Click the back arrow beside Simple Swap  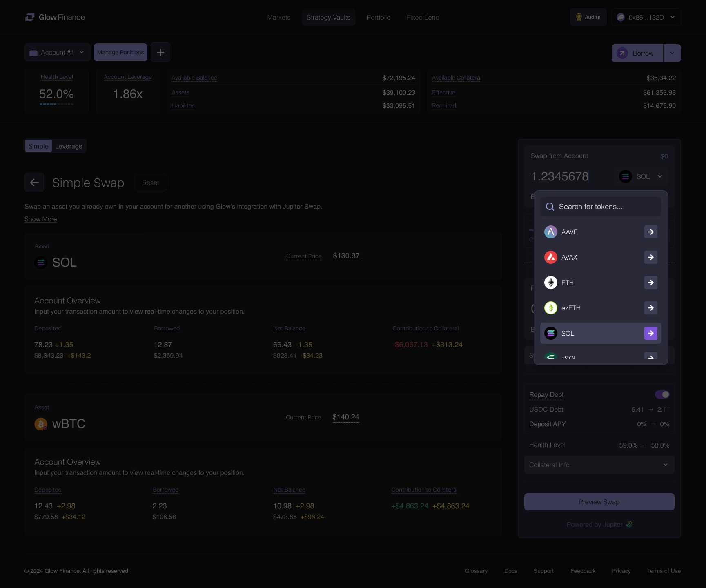pyautogui.click(x=34, y=183)
